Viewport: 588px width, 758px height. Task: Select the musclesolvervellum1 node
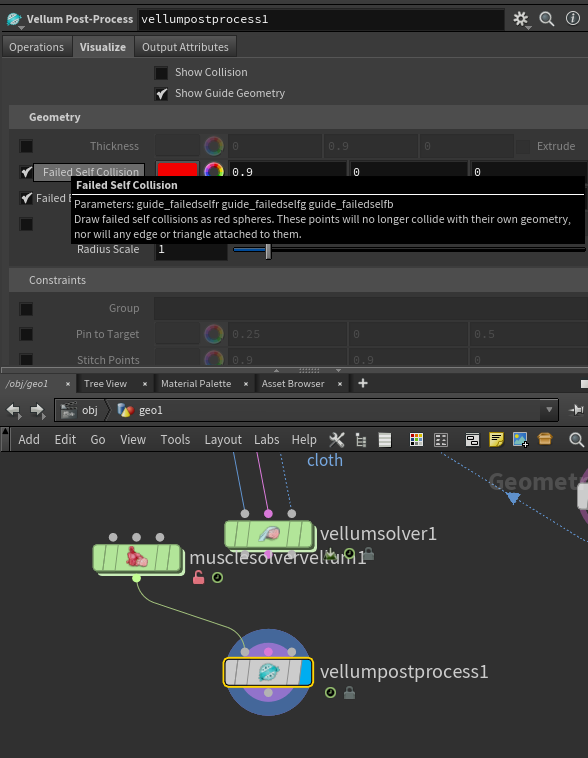tap(137, 558)
